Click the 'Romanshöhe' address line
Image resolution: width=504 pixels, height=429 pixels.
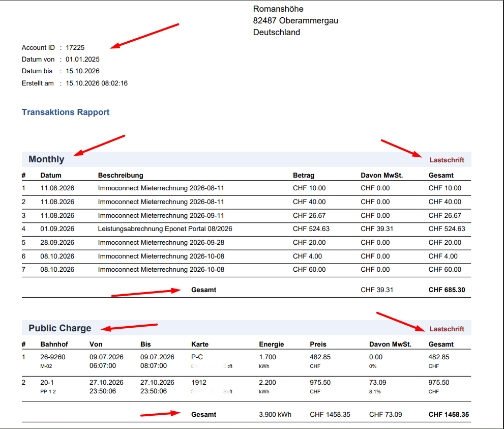pyautogui.click(x=278, y=9)
